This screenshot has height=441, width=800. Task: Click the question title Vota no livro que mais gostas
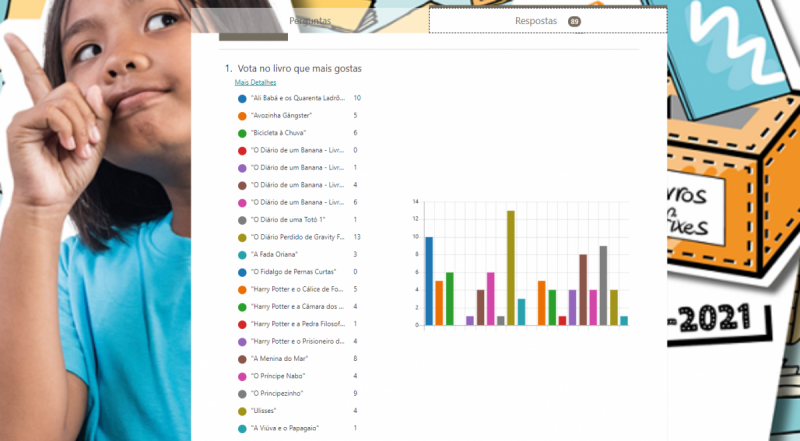pyautogui.click(x=299, y=68)
